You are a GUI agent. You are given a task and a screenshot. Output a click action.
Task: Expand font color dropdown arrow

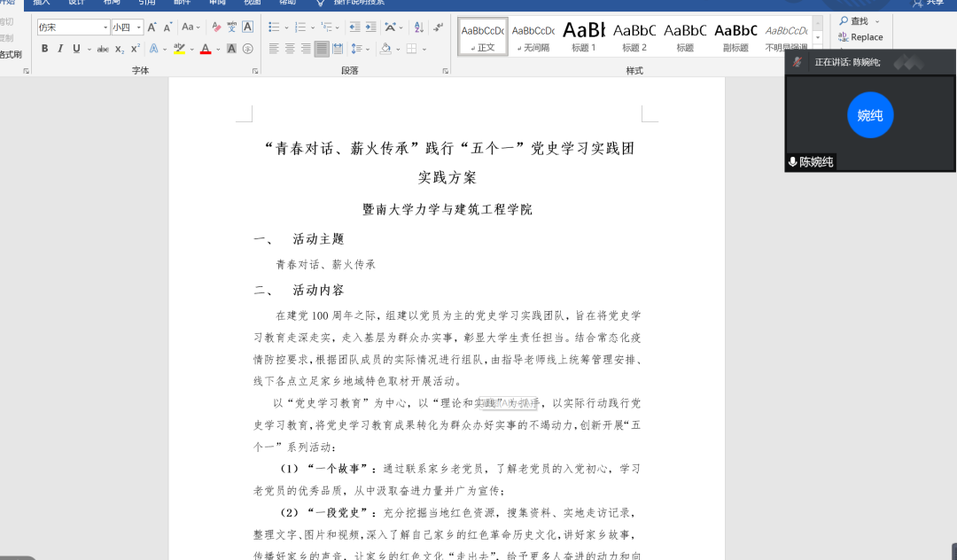point(218,49)
